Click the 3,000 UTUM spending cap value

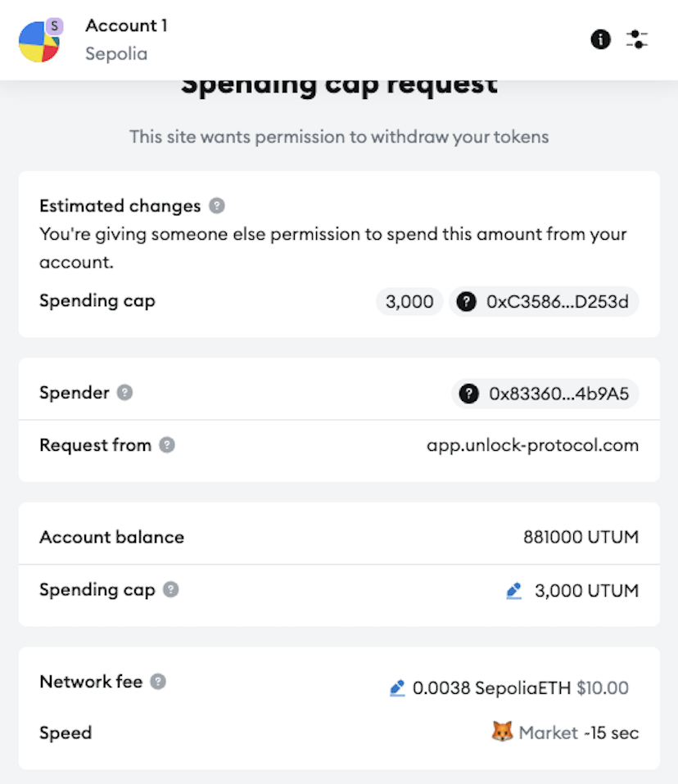click(x=586, y=590)
